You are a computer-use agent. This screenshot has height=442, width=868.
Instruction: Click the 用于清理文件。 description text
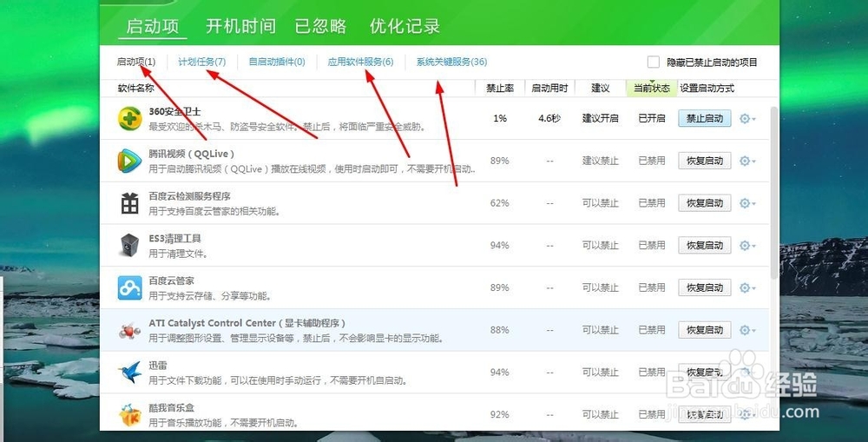[x=178, y=254]
